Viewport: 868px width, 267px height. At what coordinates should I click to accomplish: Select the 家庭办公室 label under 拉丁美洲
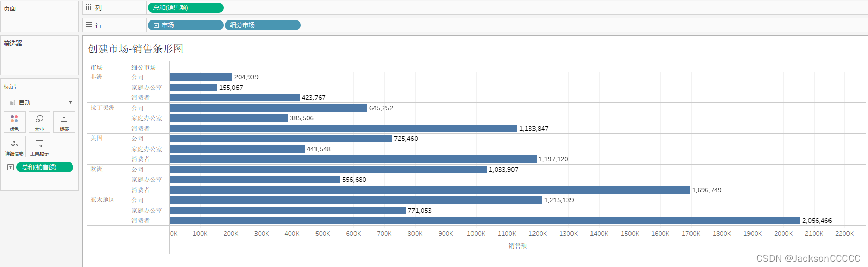click(x=147, y=118)
